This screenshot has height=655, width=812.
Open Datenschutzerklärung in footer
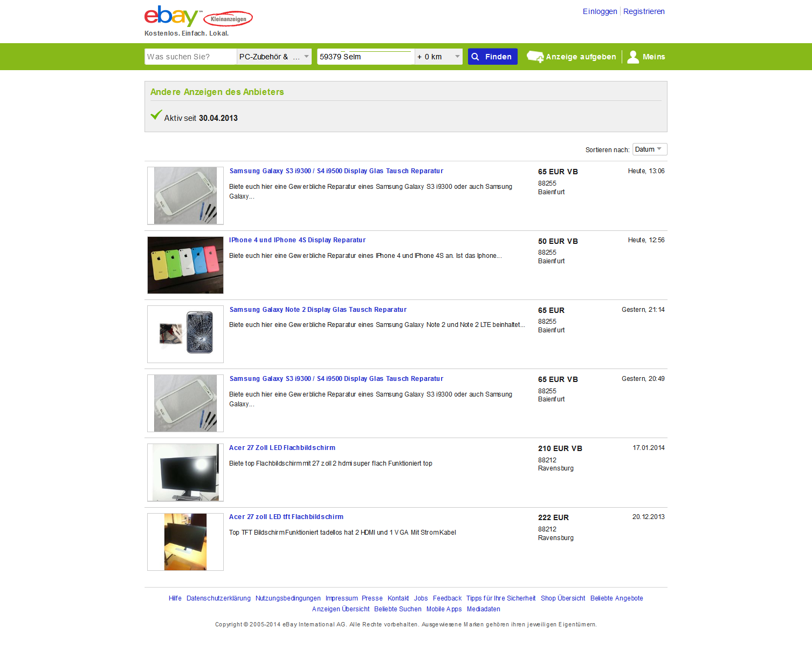click(x=218, y=598)
